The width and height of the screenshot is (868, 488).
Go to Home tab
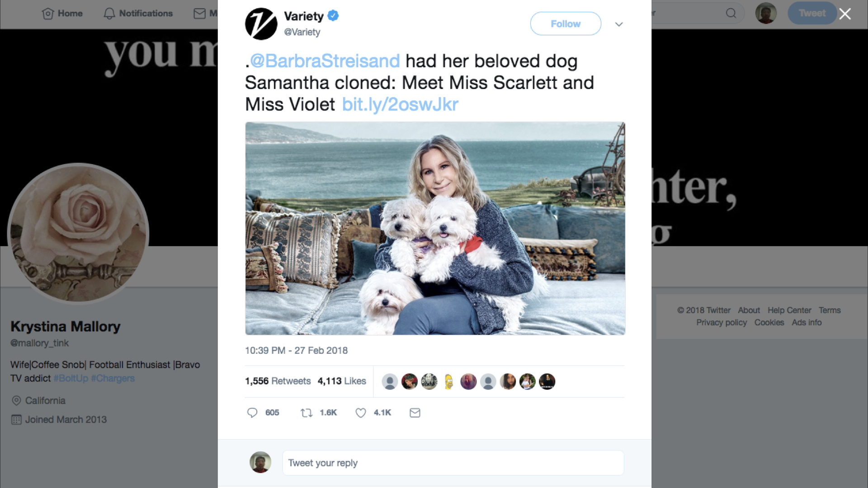[62, 14]
